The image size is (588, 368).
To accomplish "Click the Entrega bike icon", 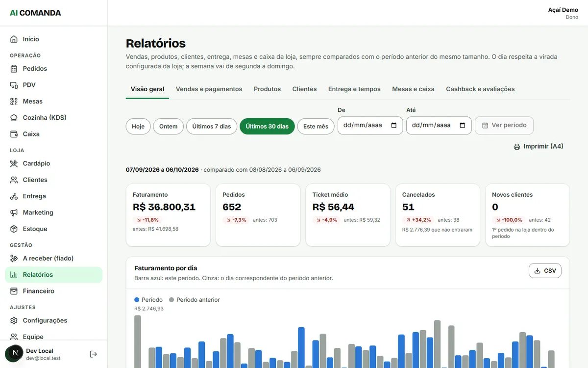I will pos(14,196).
